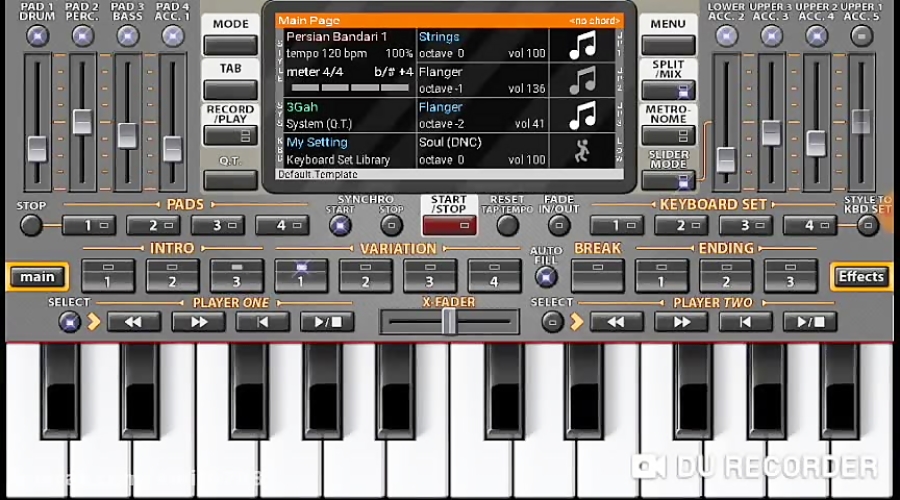This screenshot has width=900, height=500.
Task: Play or stop Player Two
Action: tap(810, 322)
